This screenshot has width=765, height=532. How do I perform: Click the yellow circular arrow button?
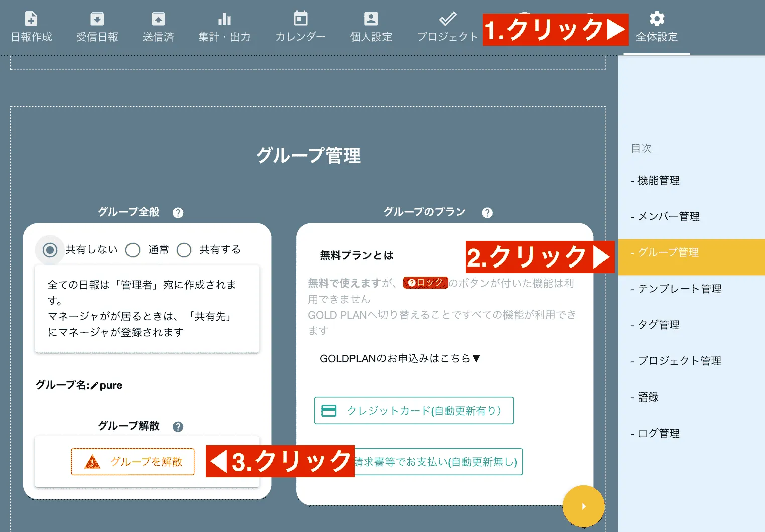tap(584, 506)
